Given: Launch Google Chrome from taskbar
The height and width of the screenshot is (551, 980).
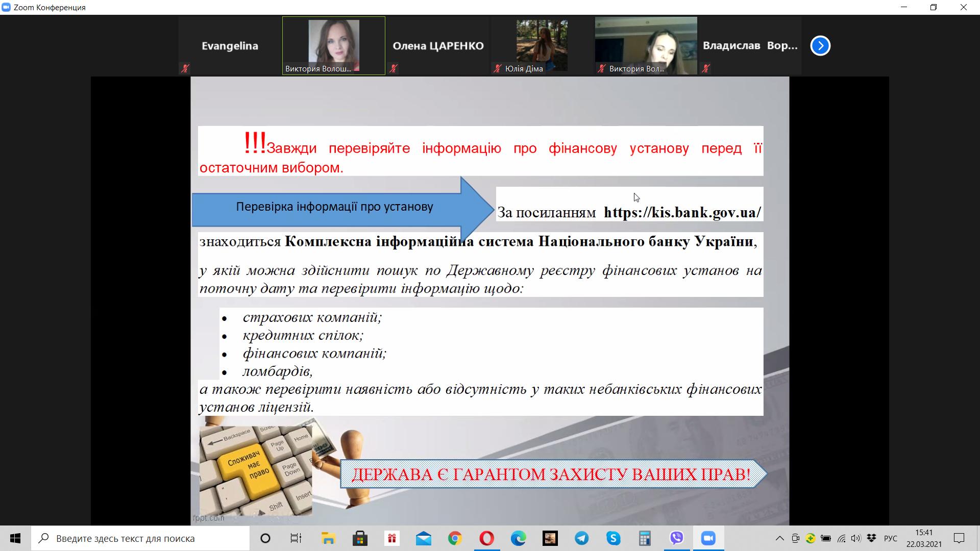Looking at the screenshot, I should coord(455,538).
